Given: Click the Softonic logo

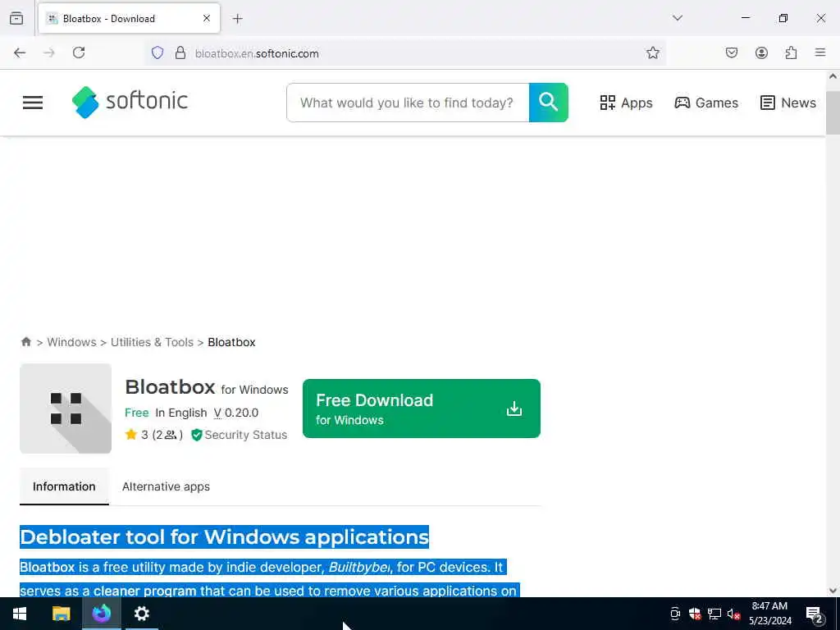Looking at the screenshot, I should coord(130,102).
